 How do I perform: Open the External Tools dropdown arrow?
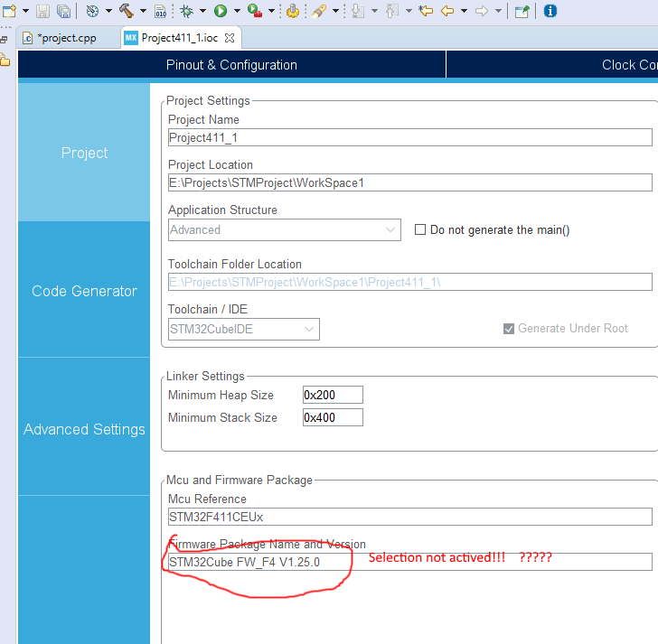[x=271, y=11]
